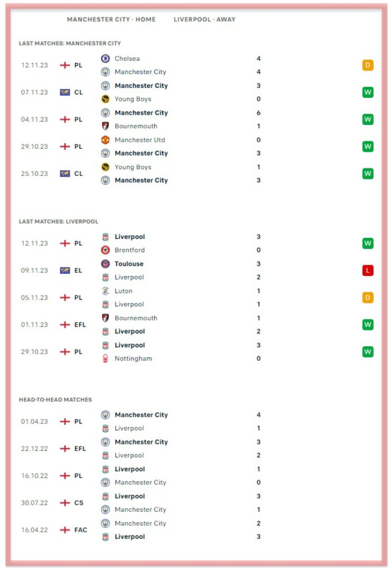The width and height of the screenshot is (392, 574).
Task: Open the Toulouse team link
Action: tap(129, 264)
